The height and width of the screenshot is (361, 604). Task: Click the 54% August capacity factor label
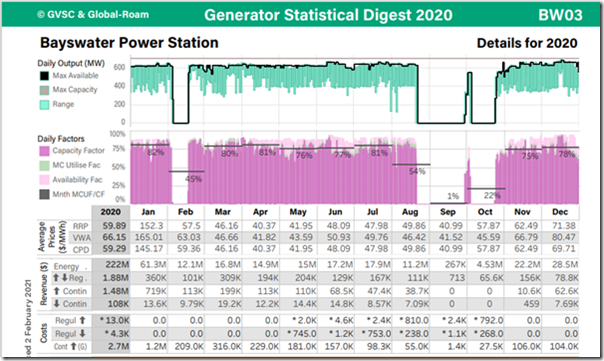click(x=417, y=171)
